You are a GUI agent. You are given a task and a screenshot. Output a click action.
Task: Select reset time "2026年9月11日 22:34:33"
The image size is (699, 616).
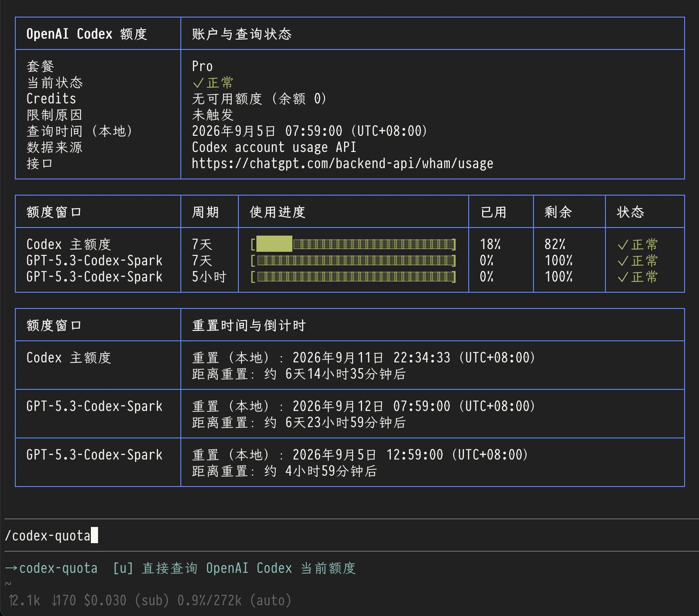(x=372, y=357)
